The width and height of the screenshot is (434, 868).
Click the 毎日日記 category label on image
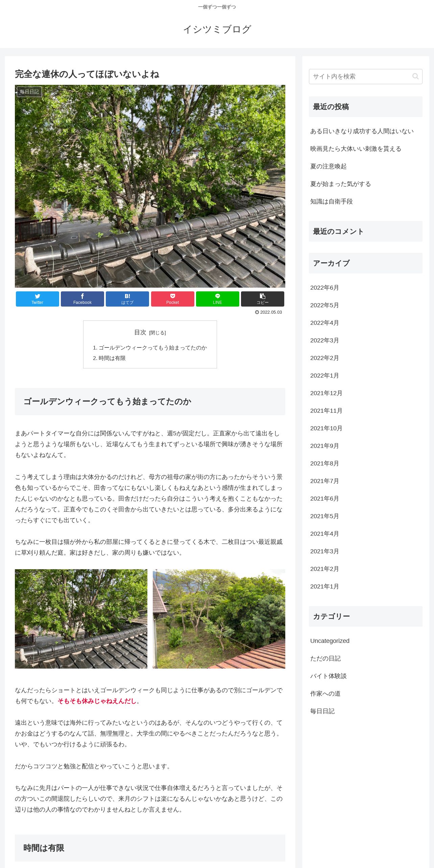pos(29,92)
